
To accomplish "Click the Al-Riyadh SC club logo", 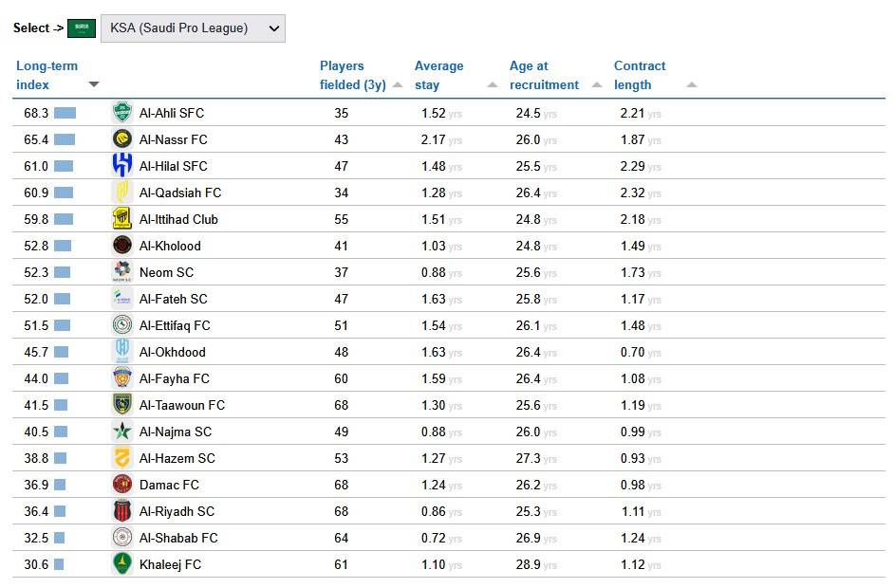I will tap(121, 511).
